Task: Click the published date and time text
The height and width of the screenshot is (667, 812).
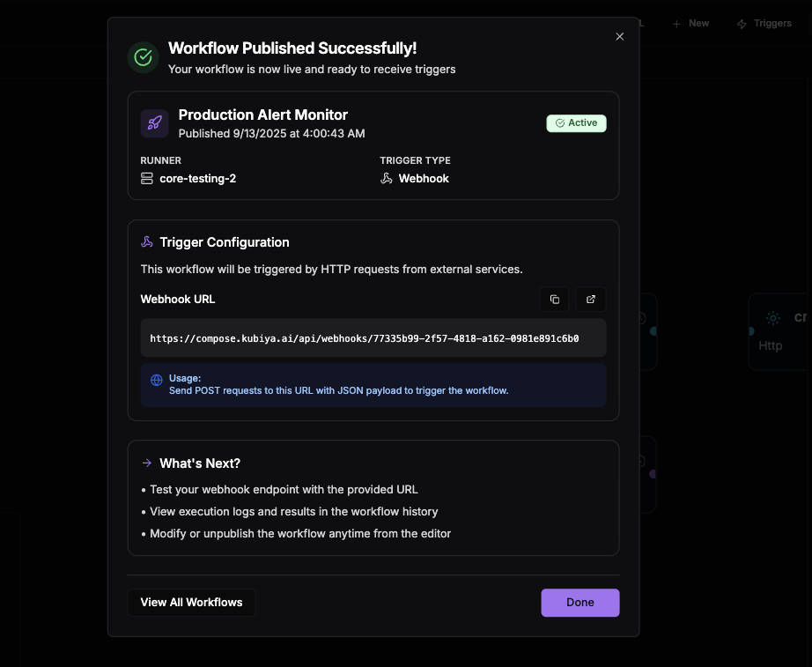Action: click(271, 134)
